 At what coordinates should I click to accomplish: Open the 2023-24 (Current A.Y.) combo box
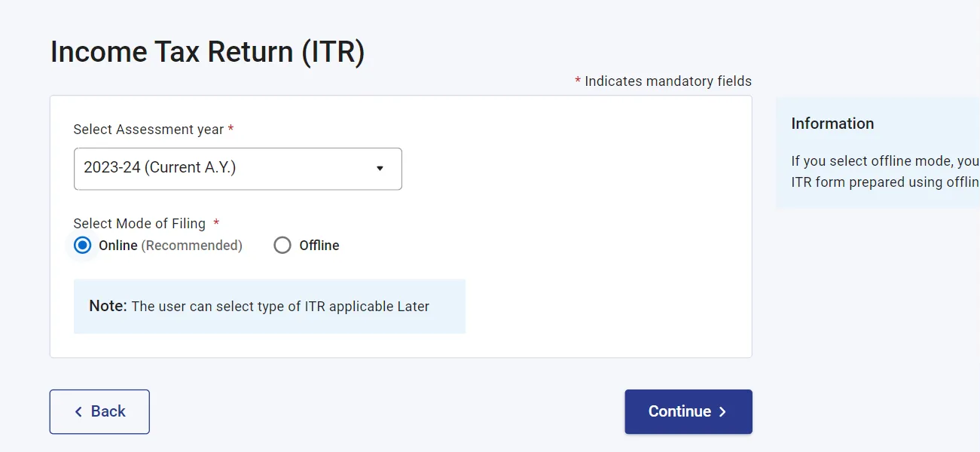pyautogui.click(x=238, y=169)
